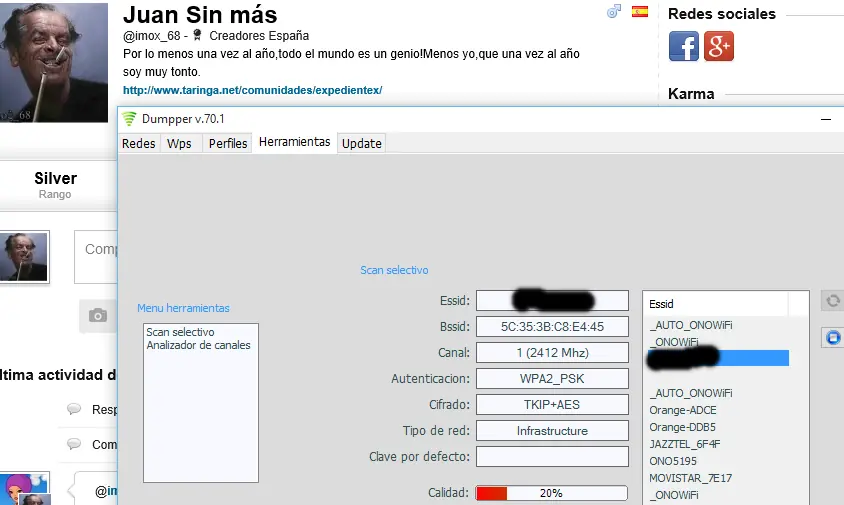Click the Karma section heading
Image resolution: width=844 pixels, height=505 pixels.
[x=691, y=94]
